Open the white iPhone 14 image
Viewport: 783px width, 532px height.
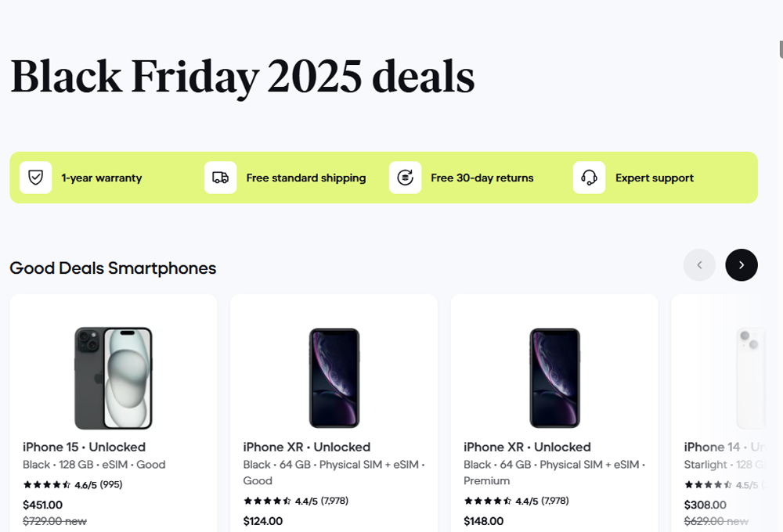click(x=750, y=378)
